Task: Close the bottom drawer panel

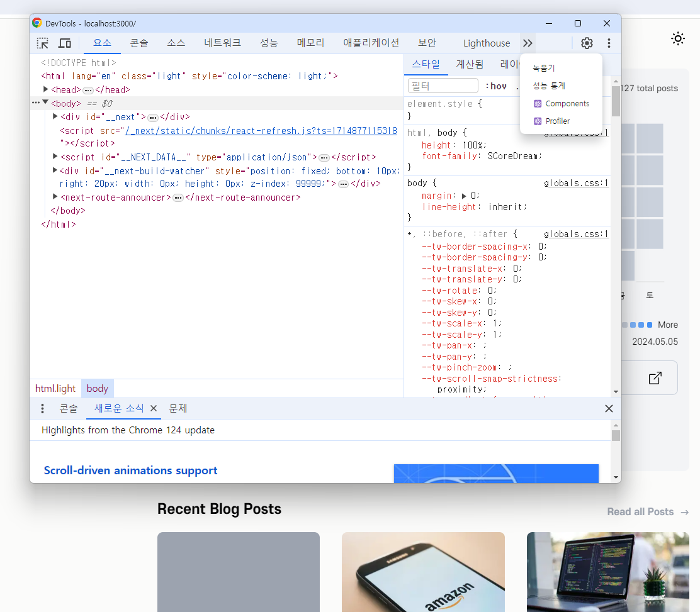Action: [x=609, y=409]
